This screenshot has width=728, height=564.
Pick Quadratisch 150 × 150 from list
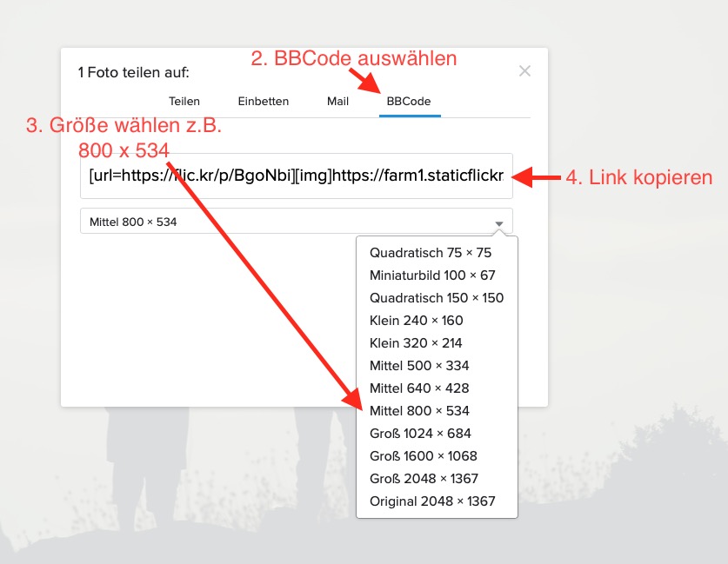click(x=437, y=298)
